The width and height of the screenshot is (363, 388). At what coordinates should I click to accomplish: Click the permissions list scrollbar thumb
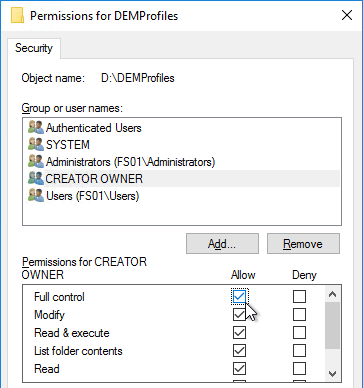(x=332, y=325)
